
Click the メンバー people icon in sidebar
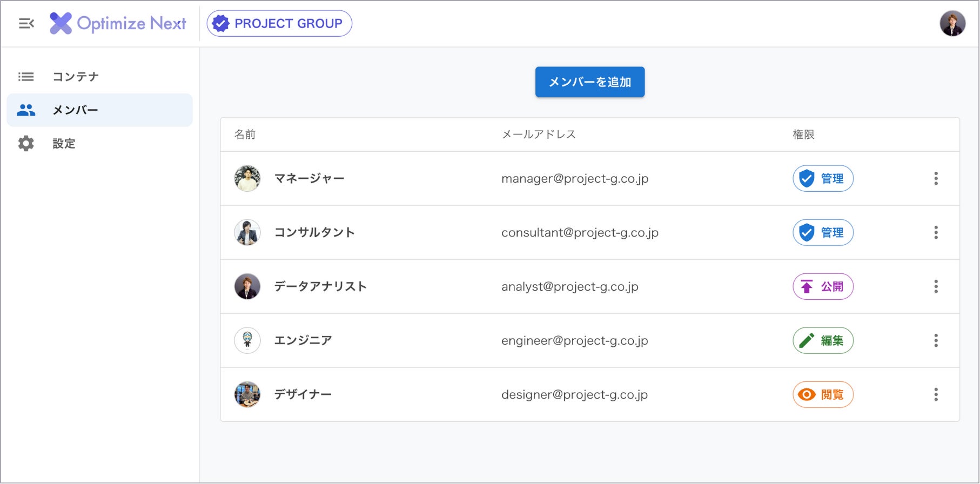coord(26,110)
